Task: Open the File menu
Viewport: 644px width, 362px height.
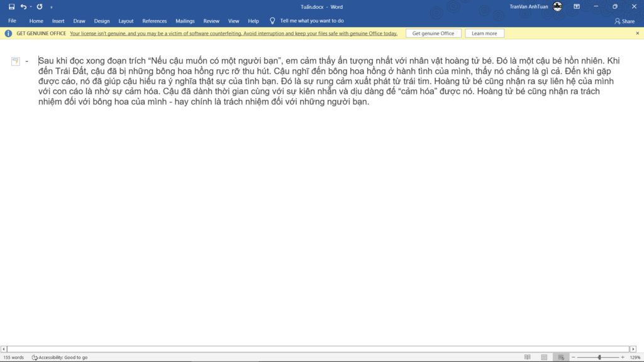Action: [x=13, y=21]
